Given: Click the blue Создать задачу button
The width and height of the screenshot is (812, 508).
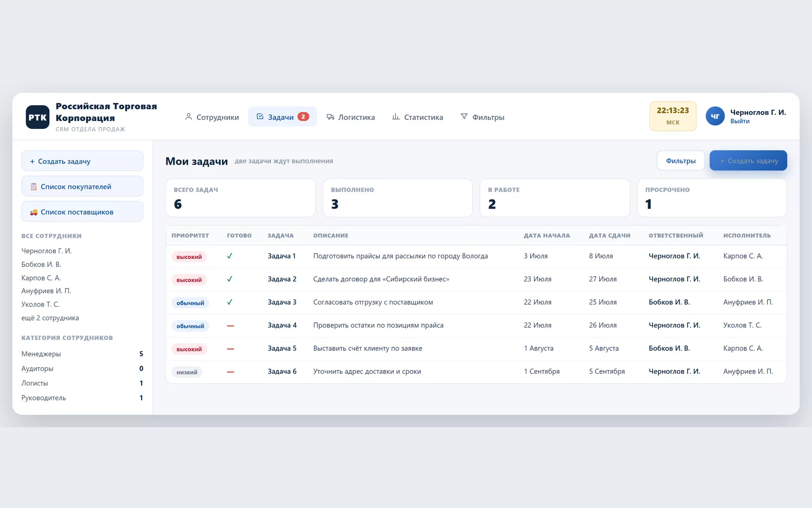Looking at the screenshot, I should click(748, 161).
